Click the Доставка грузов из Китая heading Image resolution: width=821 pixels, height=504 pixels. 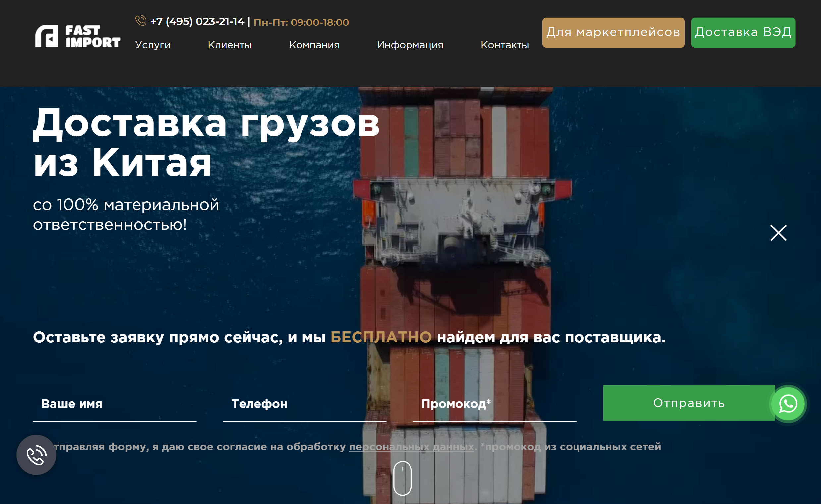(x=206, y=143)
